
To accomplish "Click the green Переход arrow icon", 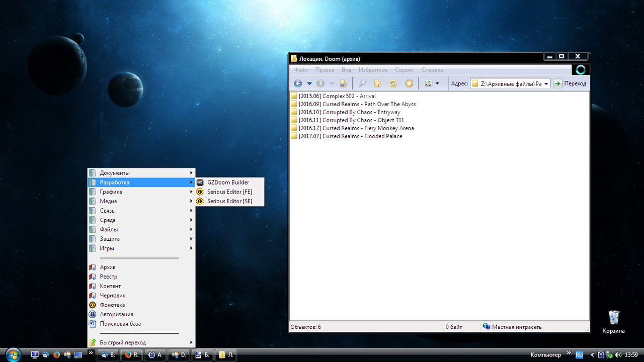I will point(557,83).
